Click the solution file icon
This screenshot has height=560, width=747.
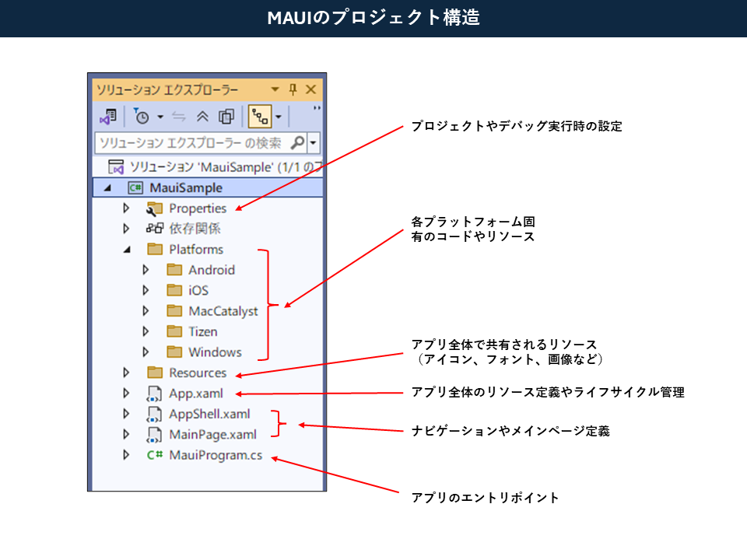point(116,167)
